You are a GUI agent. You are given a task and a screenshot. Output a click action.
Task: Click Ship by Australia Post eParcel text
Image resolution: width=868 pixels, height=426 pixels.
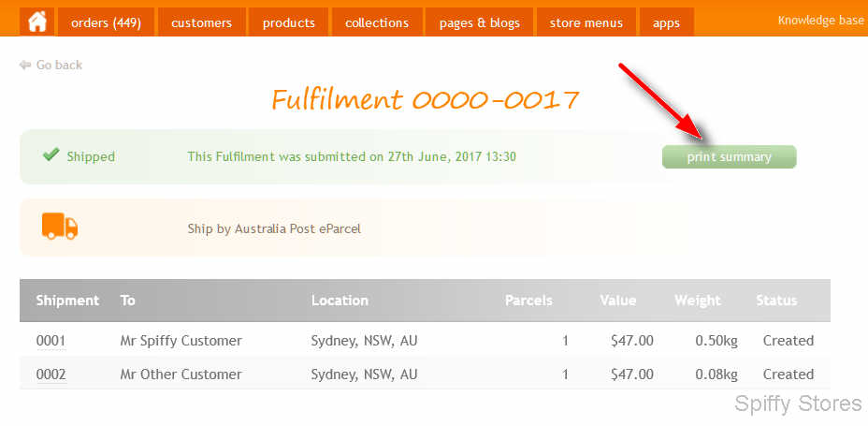point(274,228)
